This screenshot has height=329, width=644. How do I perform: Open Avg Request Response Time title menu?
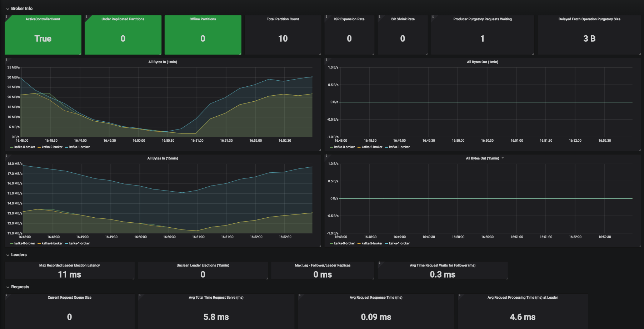tap(376, 298)
